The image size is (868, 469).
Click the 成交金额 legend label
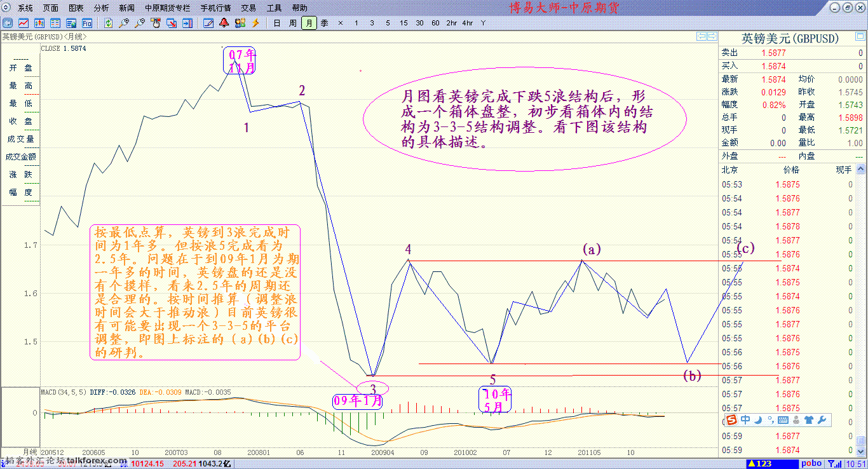click(x=21, y=156)
